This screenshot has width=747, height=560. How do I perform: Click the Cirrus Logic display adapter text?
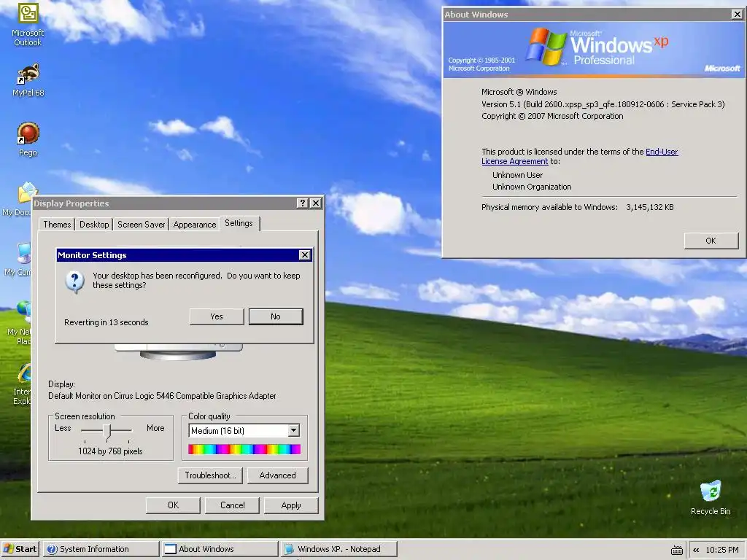pyautogui.click(x=162, y=396)
